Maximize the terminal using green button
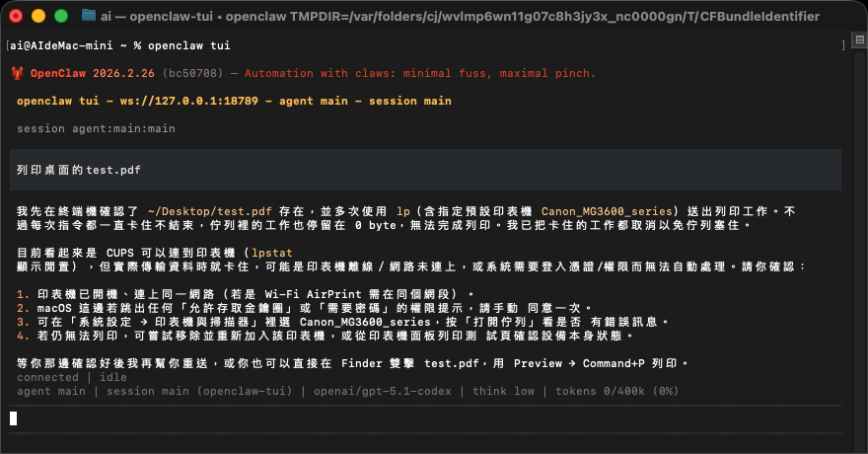 [59, 16]
